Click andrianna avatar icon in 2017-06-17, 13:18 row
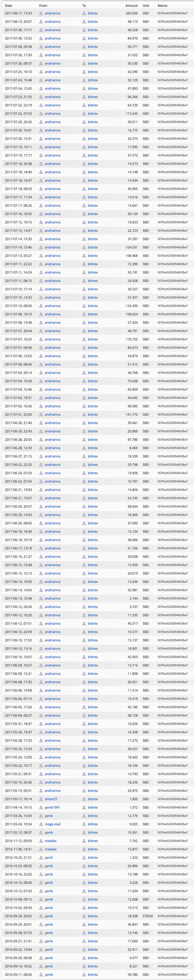Screen dimensions: 194x980 tap(41, 548)
